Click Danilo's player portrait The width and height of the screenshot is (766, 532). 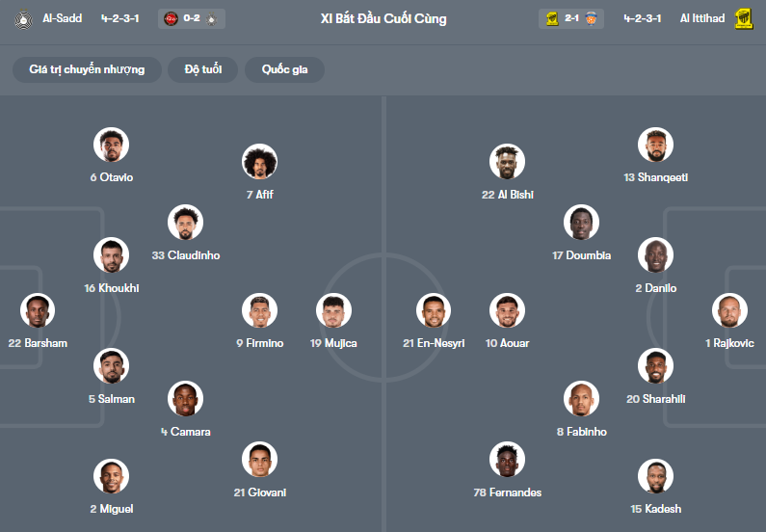pyautogui.click(x=655, y=255)
